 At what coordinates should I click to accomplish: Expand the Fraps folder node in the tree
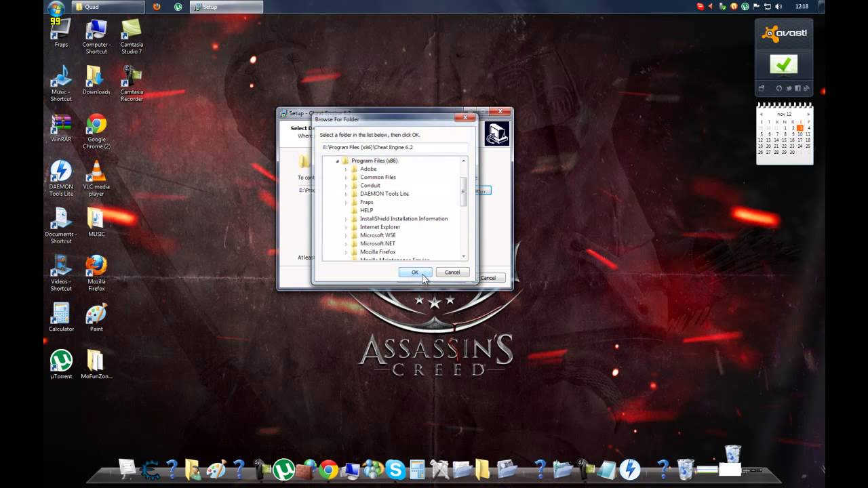346,202
